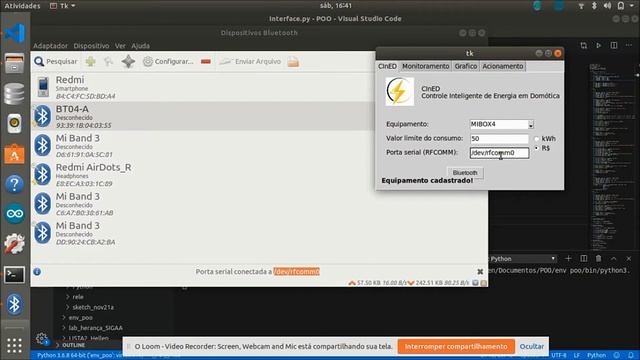Click the add device plus icon
640x360 pixels.
tap(91, 62)
